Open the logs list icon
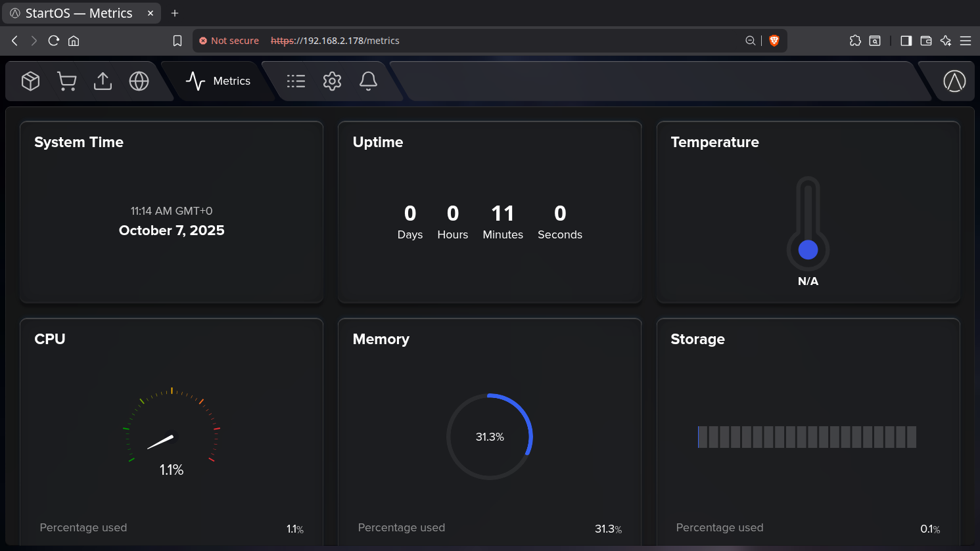Image resolution: width=980 pixels, height=551 pixels. [x=296, y=81]
